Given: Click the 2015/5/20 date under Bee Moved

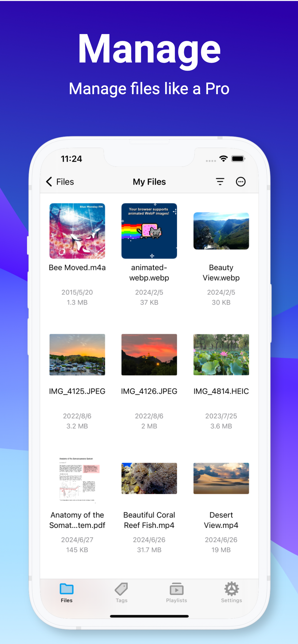Looking at the screenshot, I should [77, 292].
